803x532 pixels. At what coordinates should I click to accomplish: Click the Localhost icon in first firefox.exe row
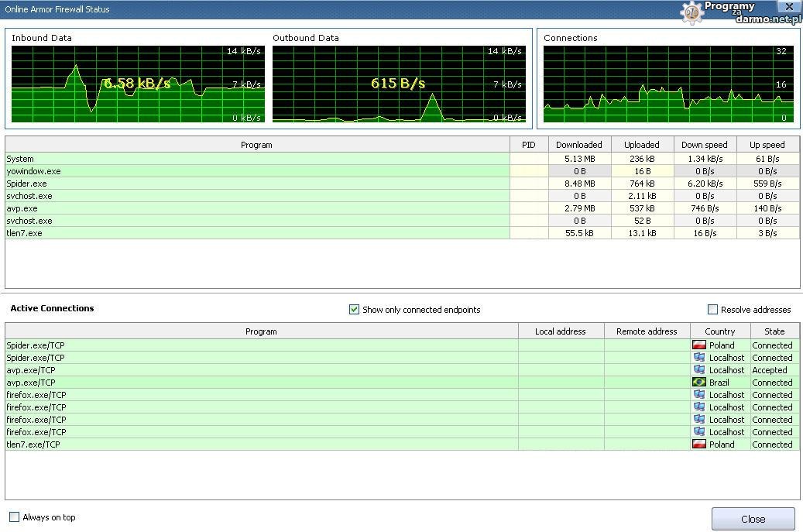tap(699, 395)
